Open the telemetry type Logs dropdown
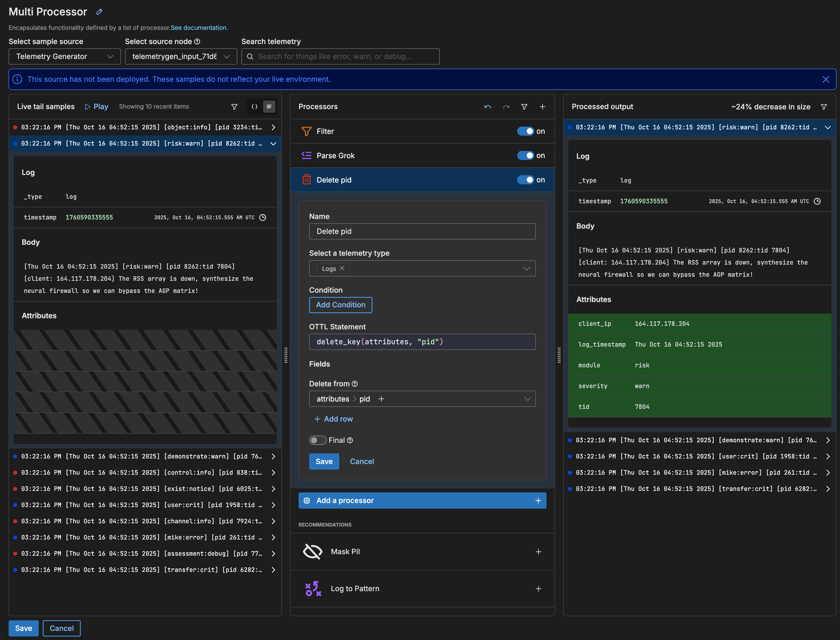The width and height of the screenshot is (840, 640). click(x=526, y=269)
